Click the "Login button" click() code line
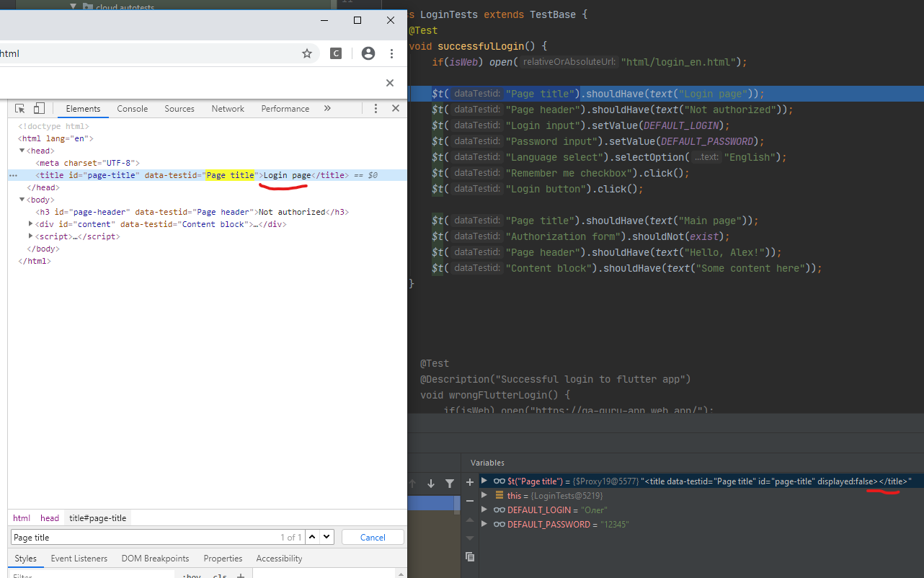The width and height of the screenshot is (924, 578). click(537, 189)
